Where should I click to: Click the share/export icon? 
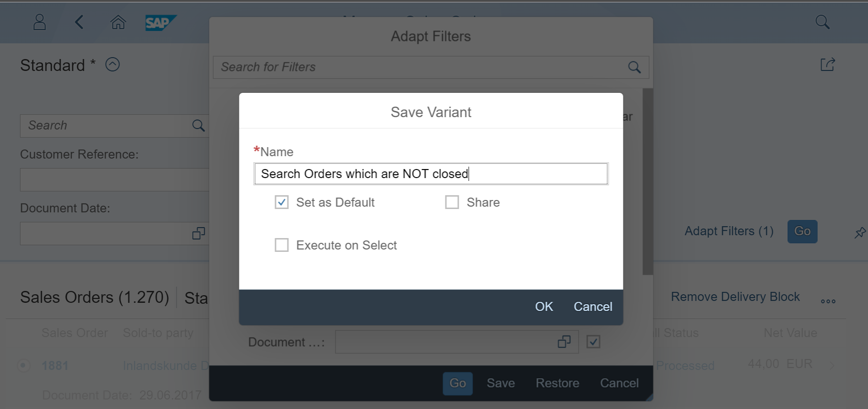click(828, 64)
